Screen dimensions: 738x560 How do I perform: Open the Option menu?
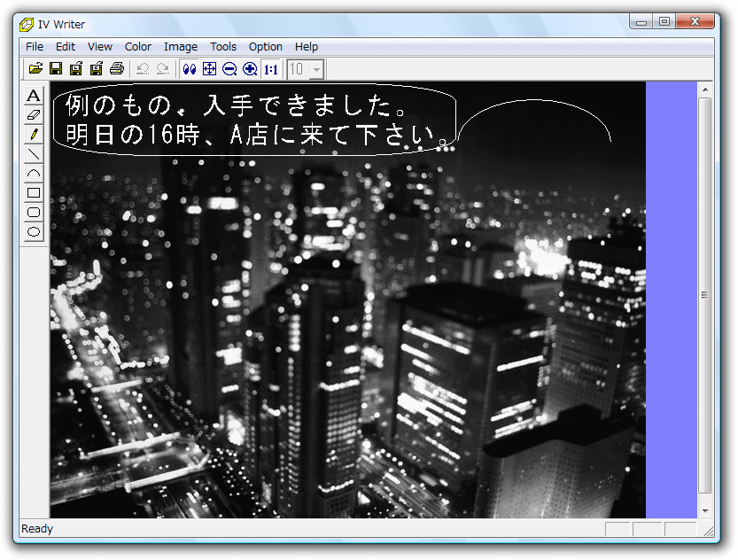266,47
